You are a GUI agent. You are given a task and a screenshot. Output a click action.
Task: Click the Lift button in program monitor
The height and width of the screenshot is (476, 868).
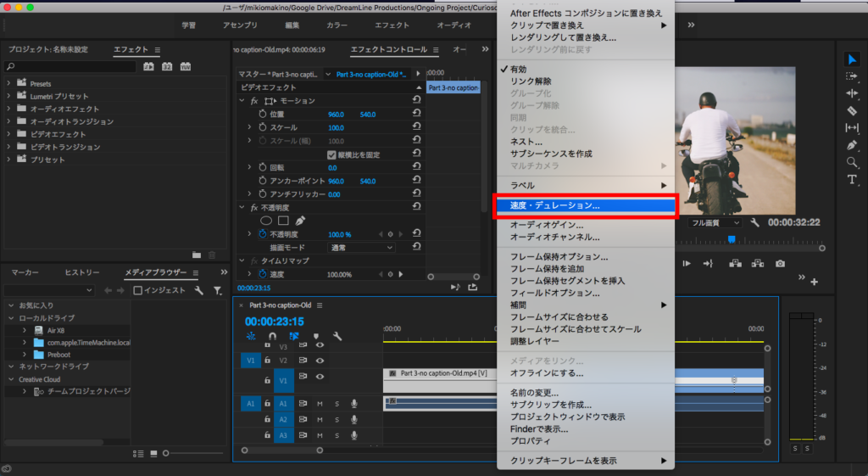pyautogui.click(x=735, y=264)
